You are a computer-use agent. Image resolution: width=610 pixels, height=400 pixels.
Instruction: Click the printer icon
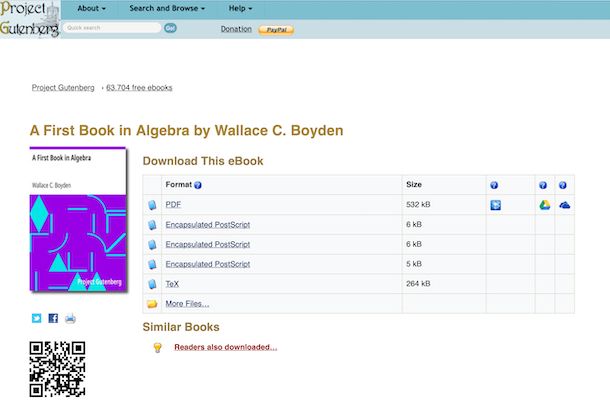(70, 319)
